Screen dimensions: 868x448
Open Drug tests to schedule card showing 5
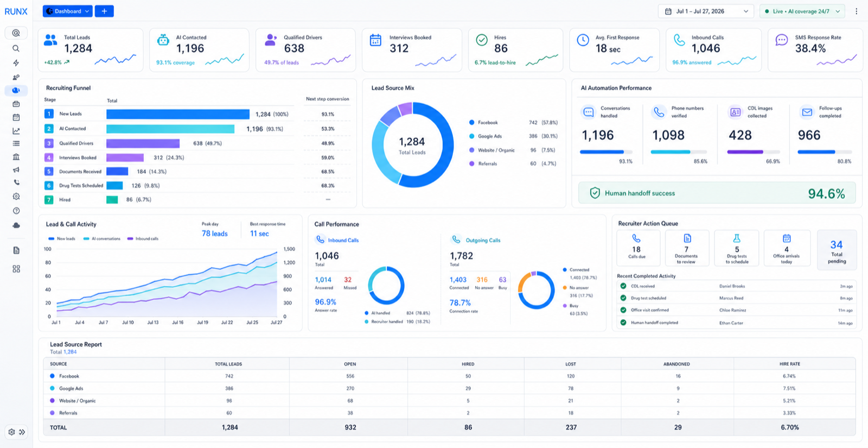point(736,248)
